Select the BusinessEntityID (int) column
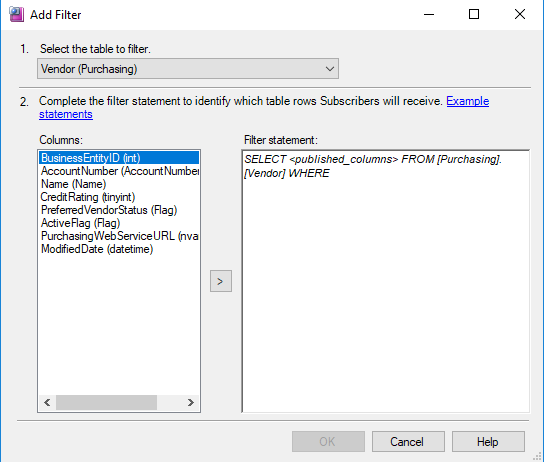 [119, 158]
